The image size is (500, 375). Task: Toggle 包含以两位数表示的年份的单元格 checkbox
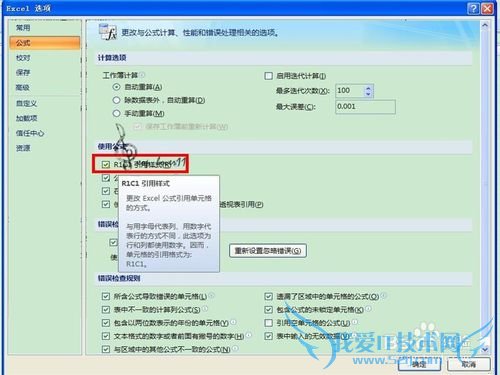[106, 323]
